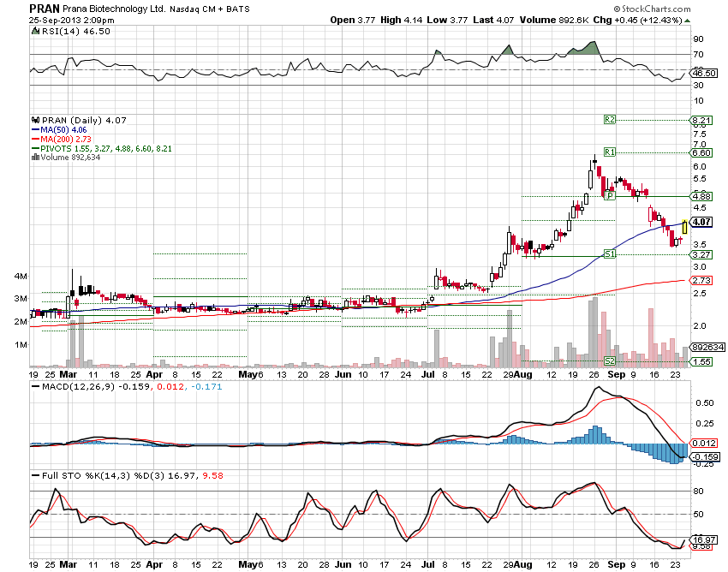Image resolution: width=728 pixels, height=572 pixels.
Task: Select the P pivot point marker
Action: pos(610,196)
